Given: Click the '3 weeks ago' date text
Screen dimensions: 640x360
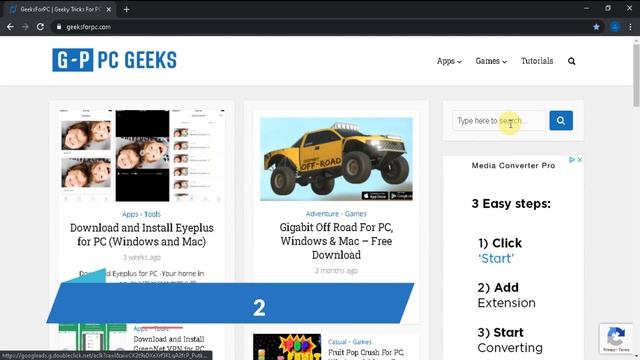Looking at the screenshot, I should [142, 258].
